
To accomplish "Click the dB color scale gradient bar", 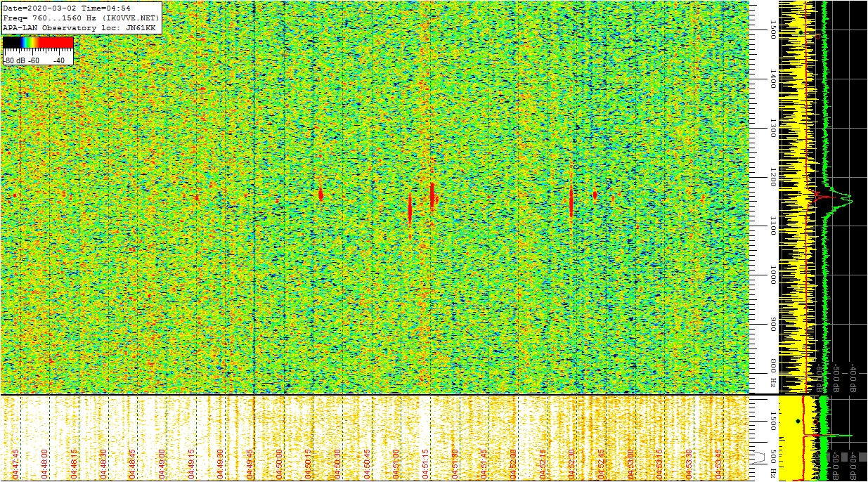I will point(38,43).
